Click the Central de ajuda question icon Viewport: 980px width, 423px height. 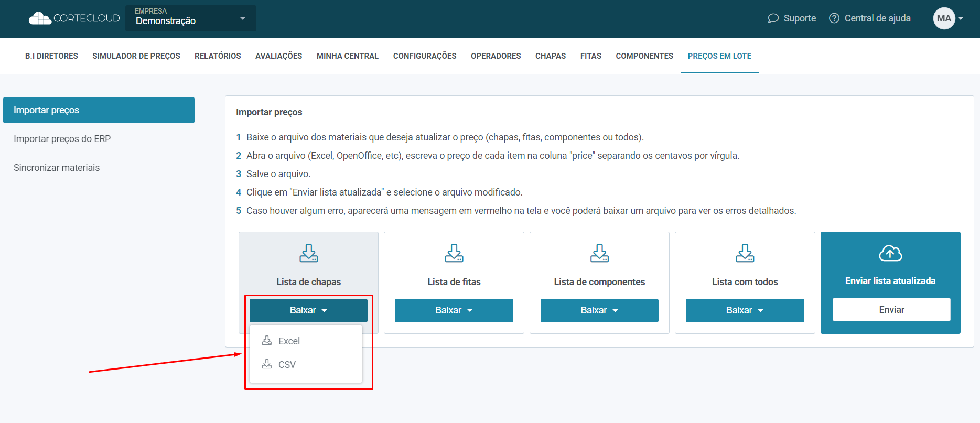834,18
